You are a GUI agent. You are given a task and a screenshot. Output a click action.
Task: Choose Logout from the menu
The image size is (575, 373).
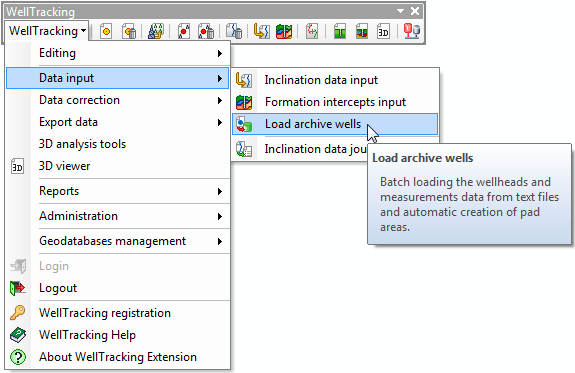tap(117, 288)
